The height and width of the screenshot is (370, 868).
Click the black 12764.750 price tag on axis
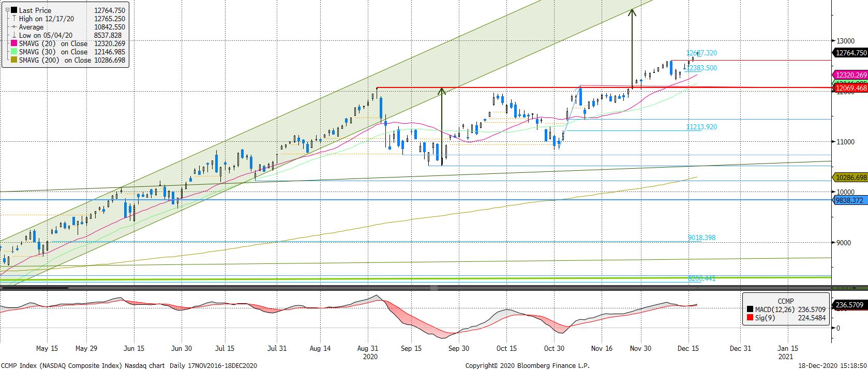pyautogui.click(x=849, y=52)
